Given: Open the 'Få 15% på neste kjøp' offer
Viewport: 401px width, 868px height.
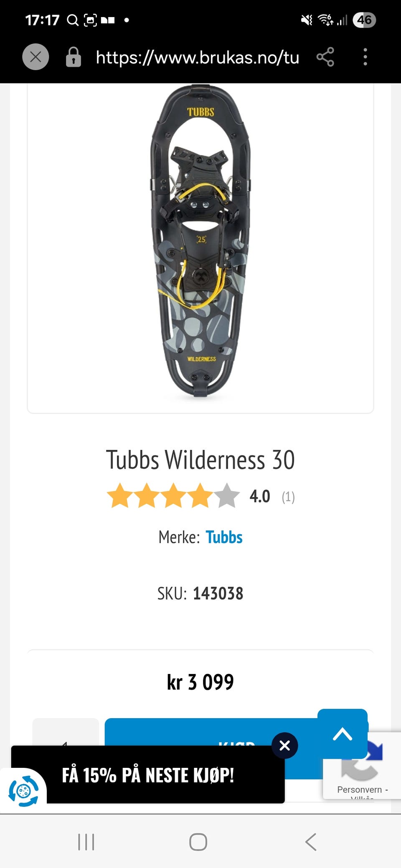Looking at the screenshot, I should tap(148, 775).
